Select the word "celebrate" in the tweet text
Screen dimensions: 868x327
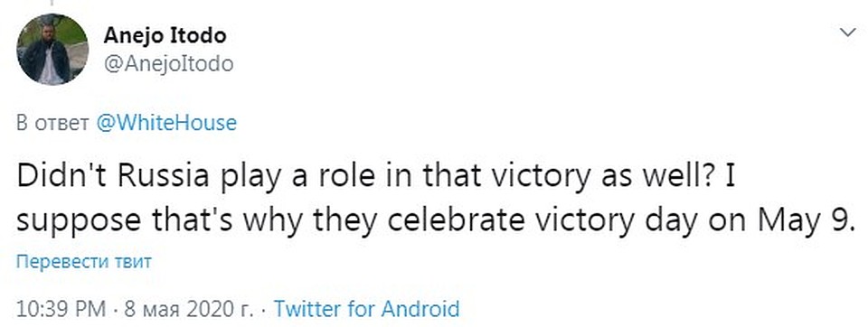[453, 220]
